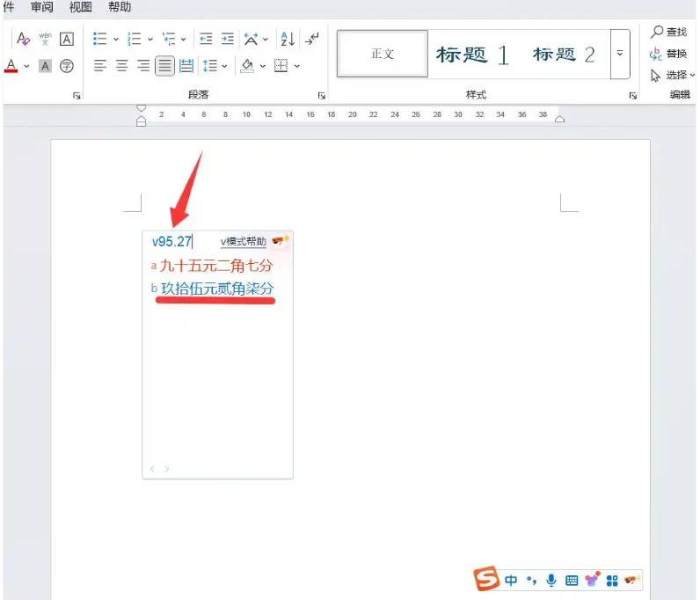Open the 选择 (Select) dropdown
The image size is (700, 600).
tap(673, 76)
